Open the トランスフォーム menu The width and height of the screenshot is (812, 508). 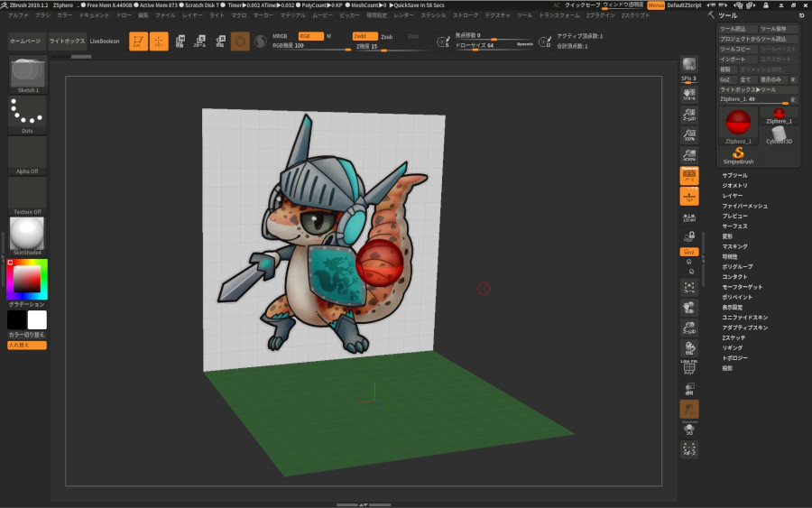[559, 15]
